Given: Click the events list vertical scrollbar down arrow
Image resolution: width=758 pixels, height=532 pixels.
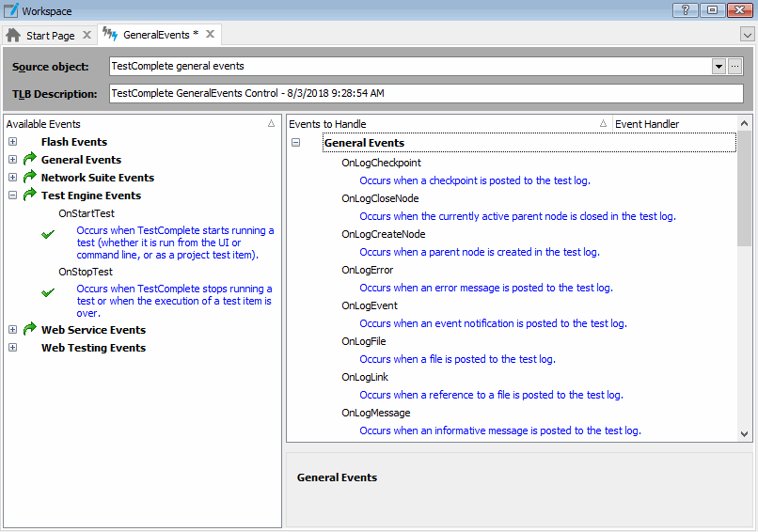Looking at the screenshot, I should [x=745, y=434].
